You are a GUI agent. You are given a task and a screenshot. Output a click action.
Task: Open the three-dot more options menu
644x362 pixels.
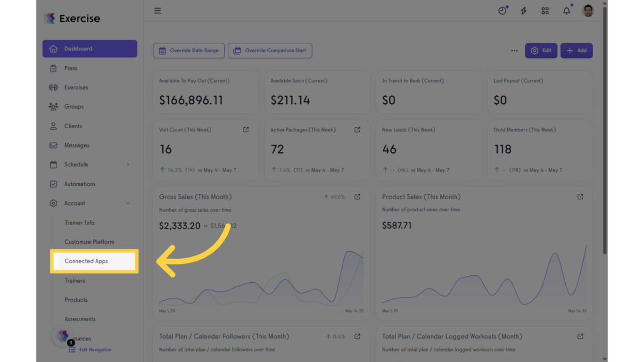(514, 50)
